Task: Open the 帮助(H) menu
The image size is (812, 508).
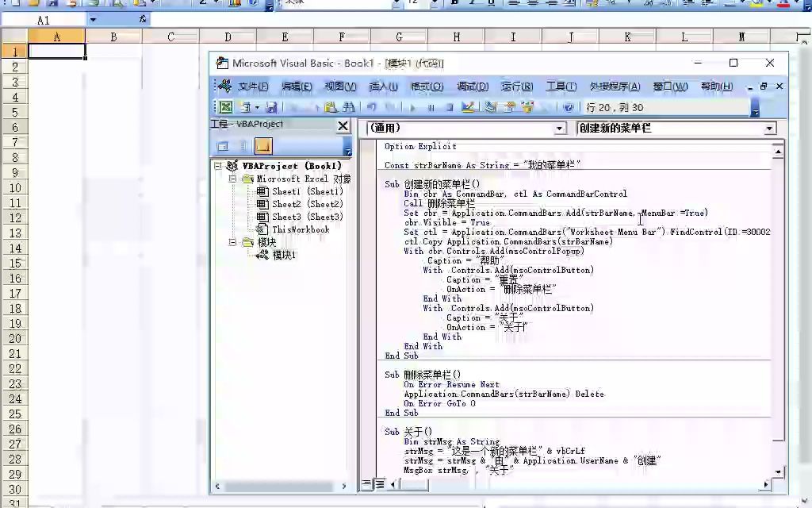Action: (x=717, y=87)
